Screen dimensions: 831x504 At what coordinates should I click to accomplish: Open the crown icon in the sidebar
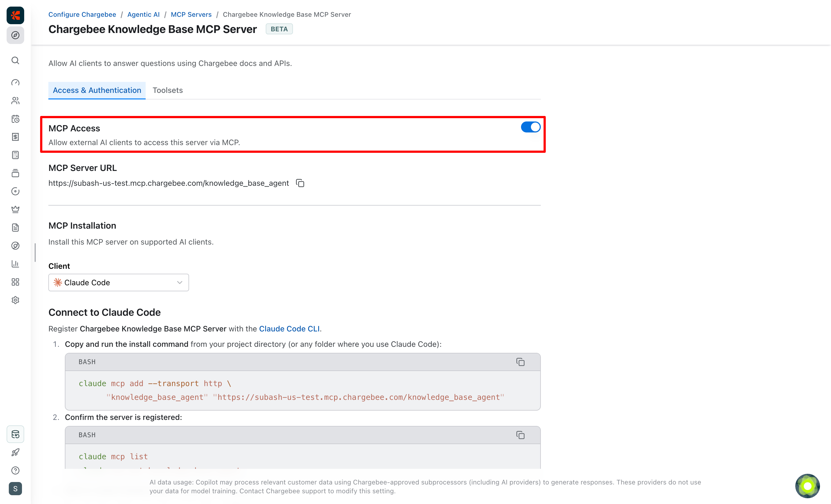(15, 209)
